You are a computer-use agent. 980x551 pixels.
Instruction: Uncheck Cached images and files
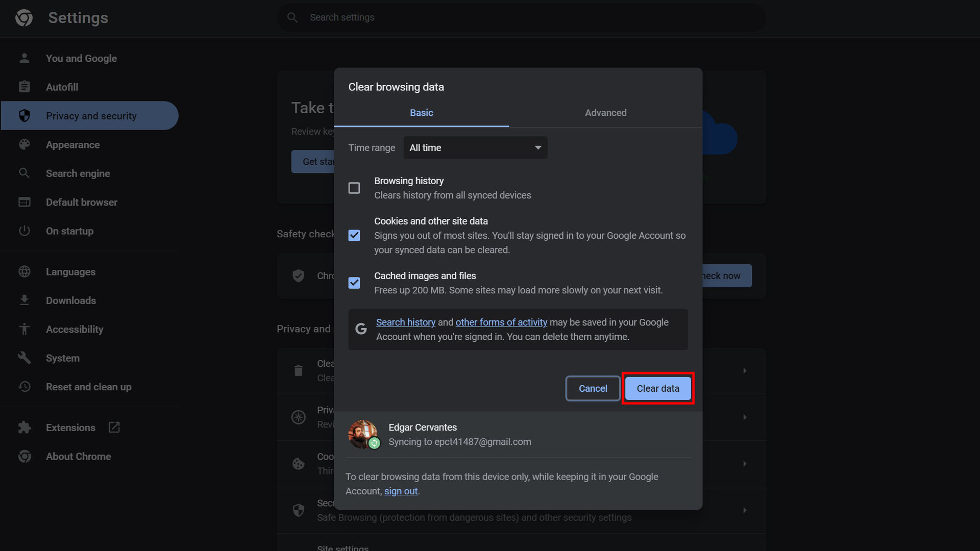(354, 283)
